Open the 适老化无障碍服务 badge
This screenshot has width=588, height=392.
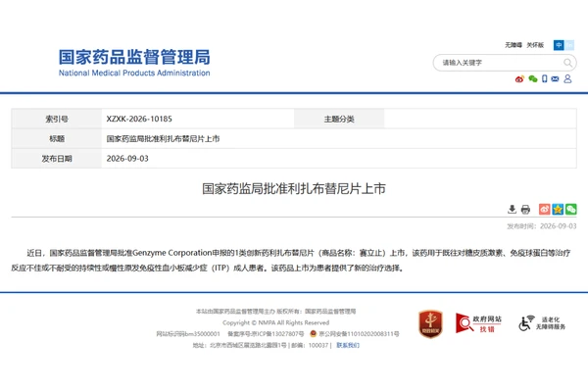click(542, 323)
